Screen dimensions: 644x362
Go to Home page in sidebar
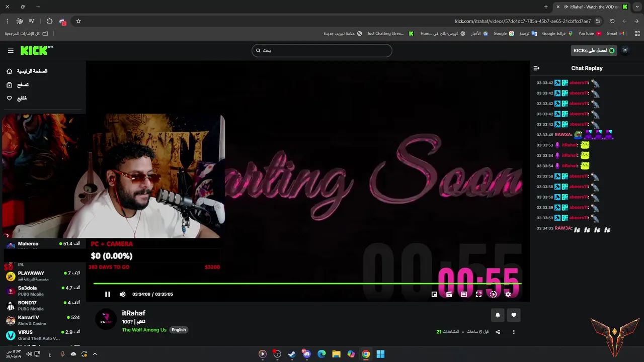point(28,71)
